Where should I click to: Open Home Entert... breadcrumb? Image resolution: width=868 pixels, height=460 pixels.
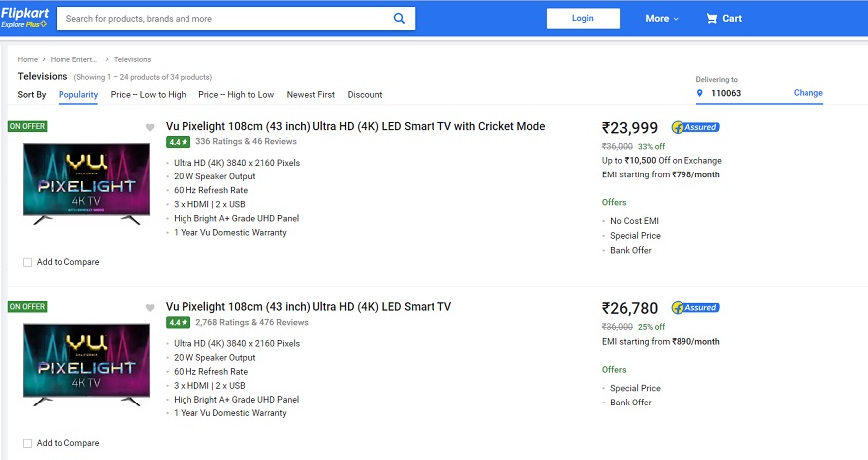(x=73, y=59)
